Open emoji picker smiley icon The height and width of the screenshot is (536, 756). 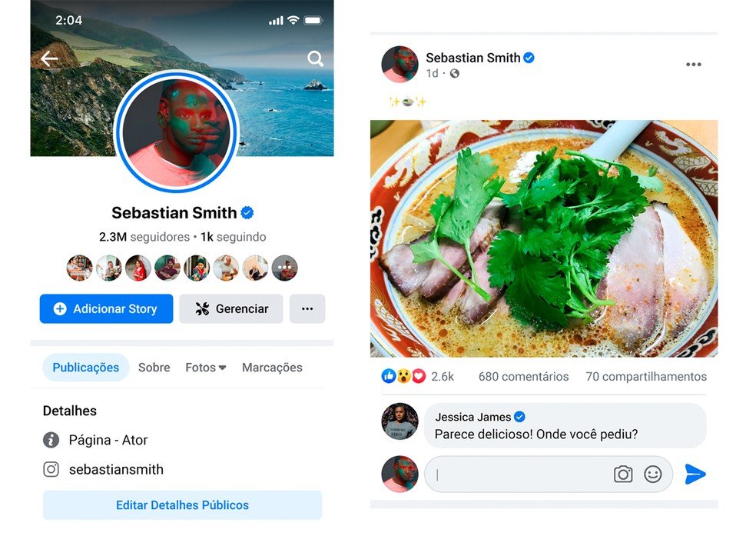(x=653, y=474)
